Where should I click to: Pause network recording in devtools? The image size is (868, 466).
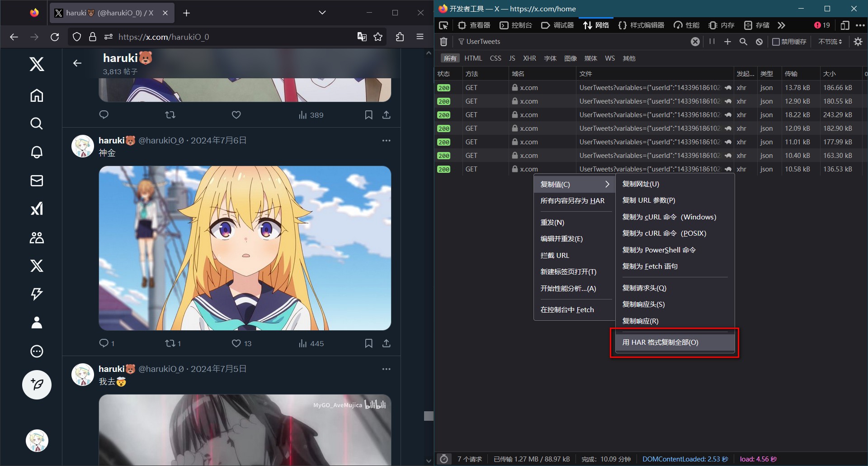712,42
